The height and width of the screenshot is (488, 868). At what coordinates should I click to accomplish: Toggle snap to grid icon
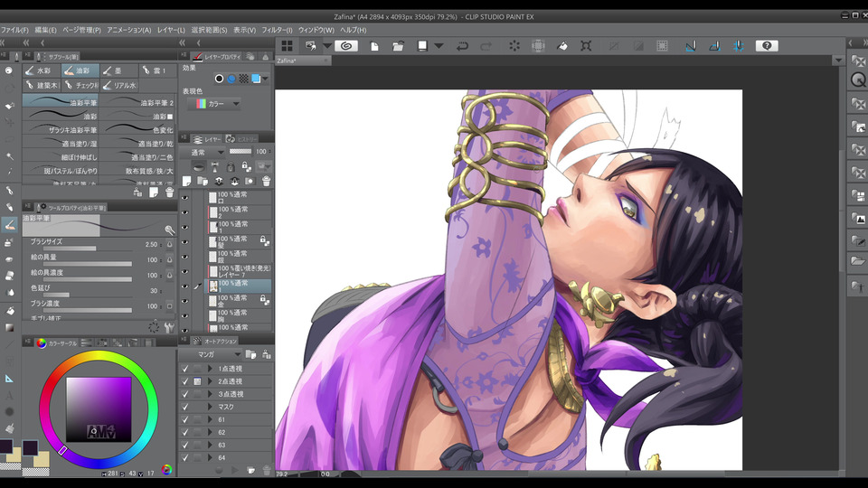(x=739, y=46)
